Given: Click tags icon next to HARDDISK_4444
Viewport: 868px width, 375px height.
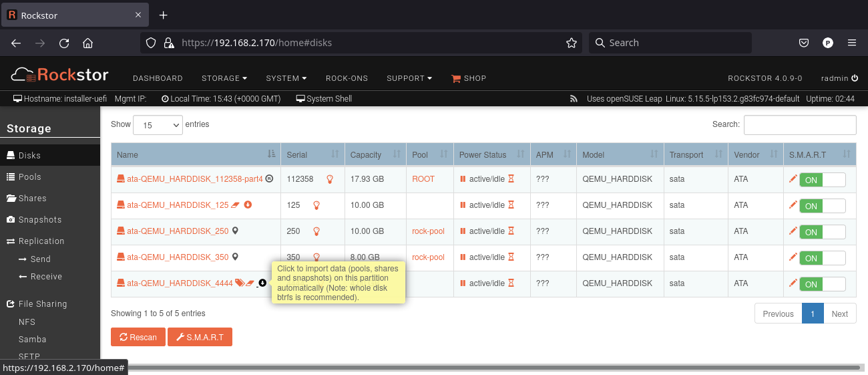Looking at the screenshot, I should (240, 283).
